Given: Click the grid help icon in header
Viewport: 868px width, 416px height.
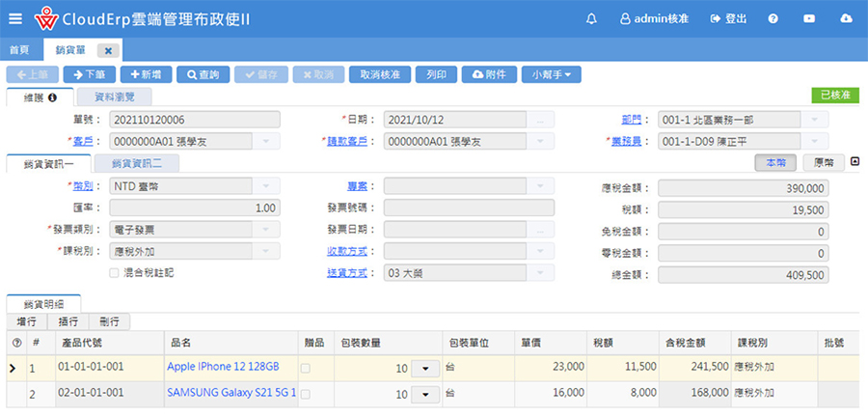Looking at the screenshot, I should click(x=16, y=343).
